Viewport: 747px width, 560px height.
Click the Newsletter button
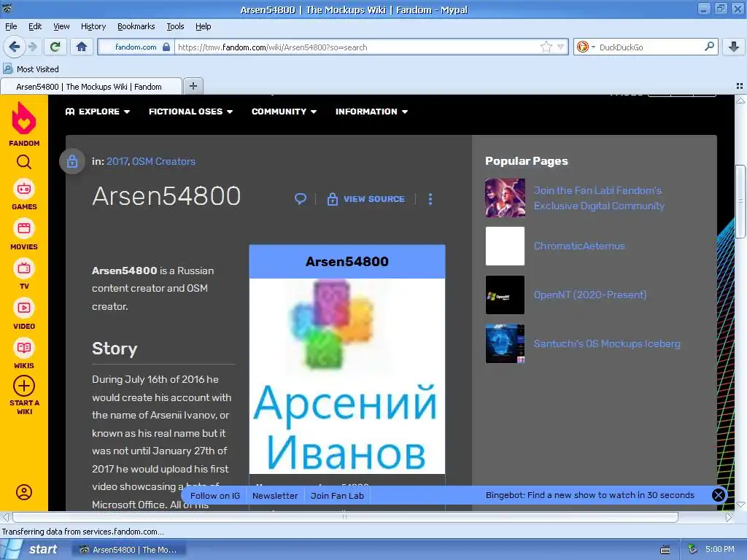click(x=275, y=496)
